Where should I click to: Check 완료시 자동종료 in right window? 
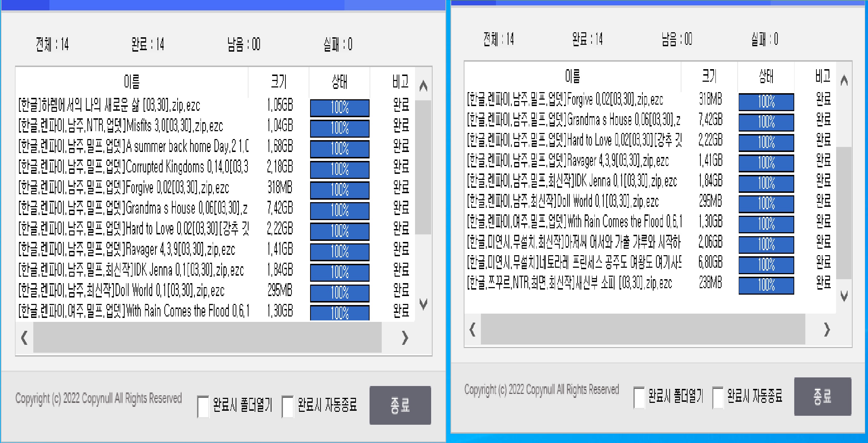point(718,397)
